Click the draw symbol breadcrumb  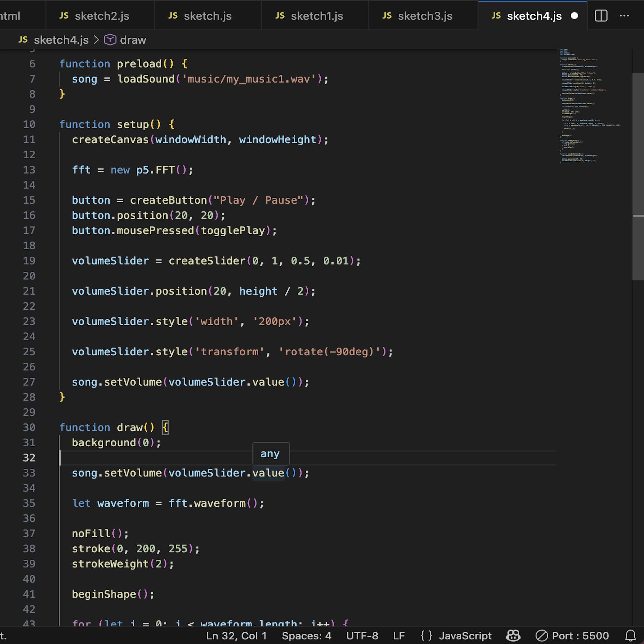click(x=133, y=40)
